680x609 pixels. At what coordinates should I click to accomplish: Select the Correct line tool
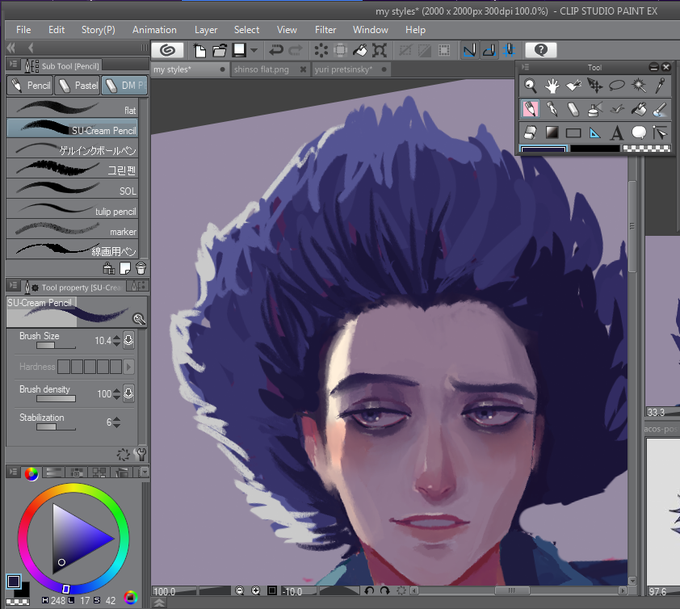point(660,132)
